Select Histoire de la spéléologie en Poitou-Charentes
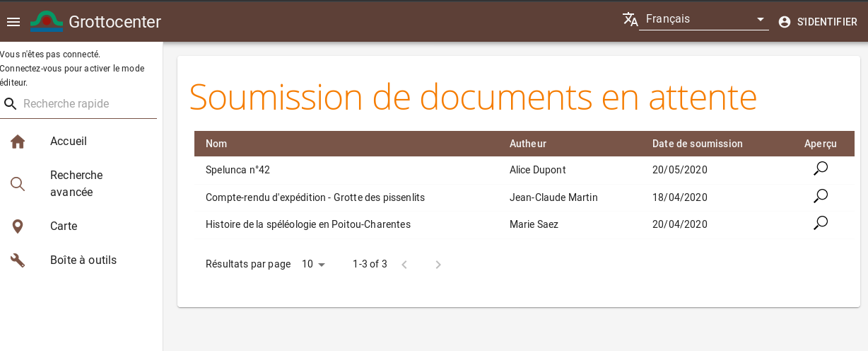This screenshot has height=351, width=868. tap(308, 224)
